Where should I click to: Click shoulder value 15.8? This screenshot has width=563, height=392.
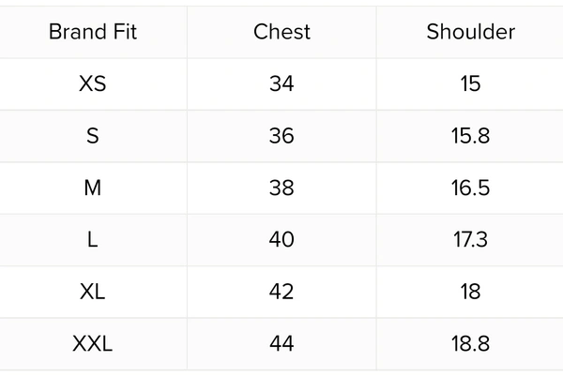tap(470, 136)
